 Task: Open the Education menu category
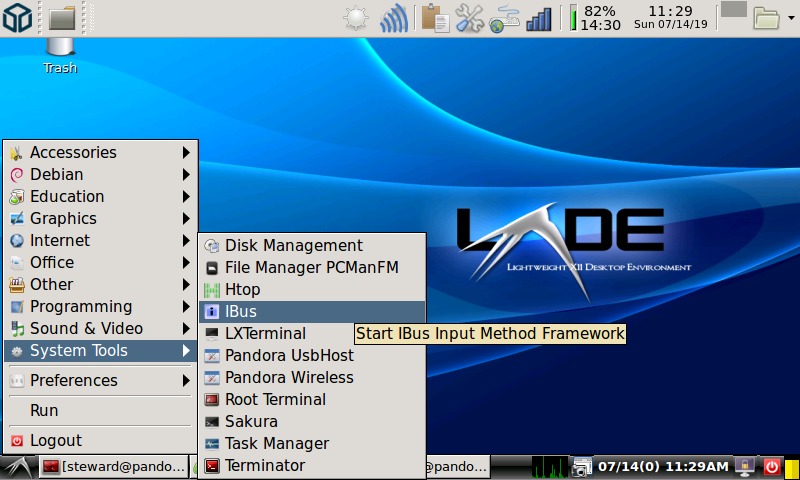pyautogui.click(x=100, y=196)
